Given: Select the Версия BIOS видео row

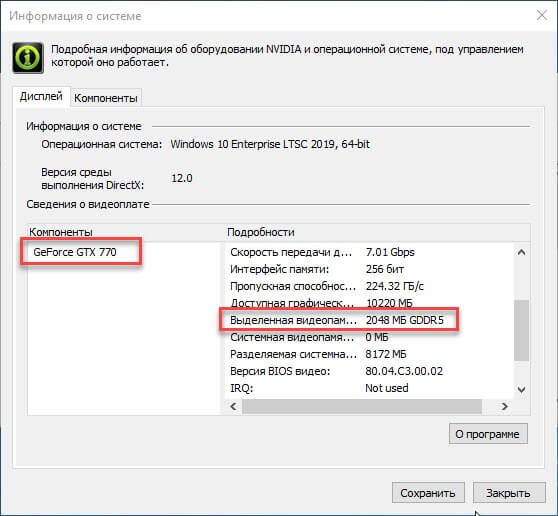Looking at the screenshot, I should (369, 371).
